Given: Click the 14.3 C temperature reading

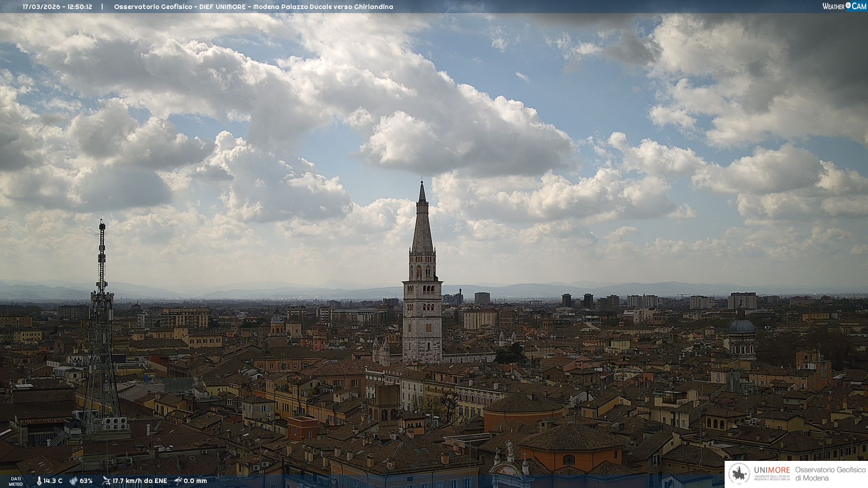Looking at the screenshot, I should [x=53, y=481].
